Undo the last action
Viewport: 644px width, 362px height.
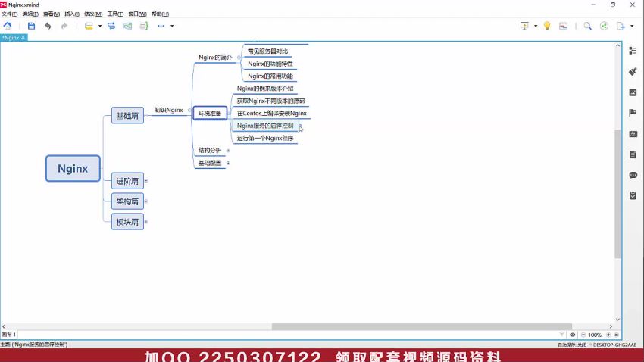[x=48, y=26]
